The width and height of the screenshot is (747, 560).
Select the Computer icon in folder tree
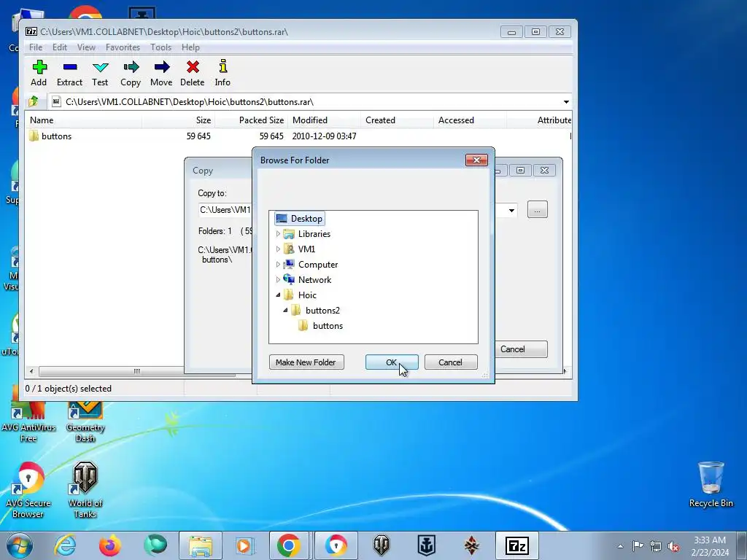tap(289, 264)
